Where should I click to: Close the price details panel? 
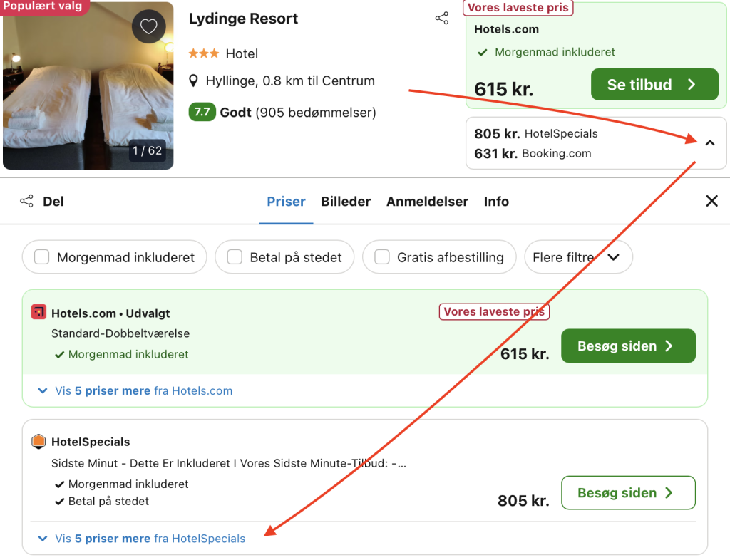coord(711,202)
